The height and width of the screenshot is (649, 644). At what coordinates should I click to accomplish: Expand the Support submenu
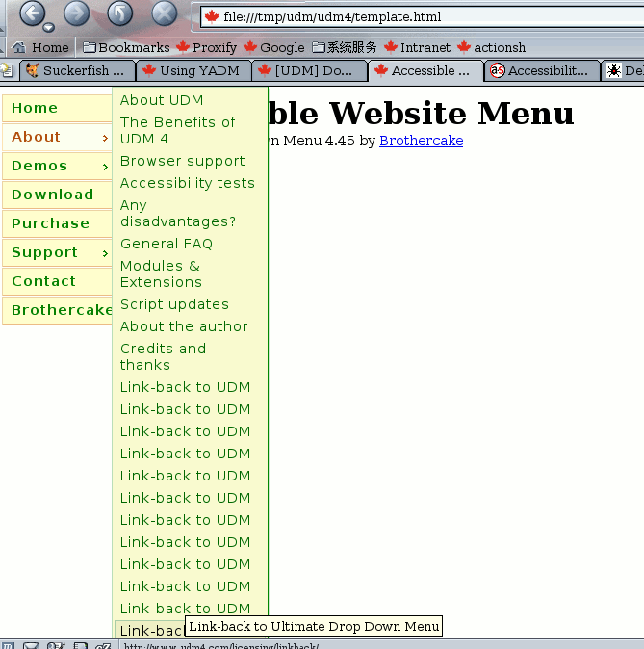pyautogui.click(x=57, y=252)
